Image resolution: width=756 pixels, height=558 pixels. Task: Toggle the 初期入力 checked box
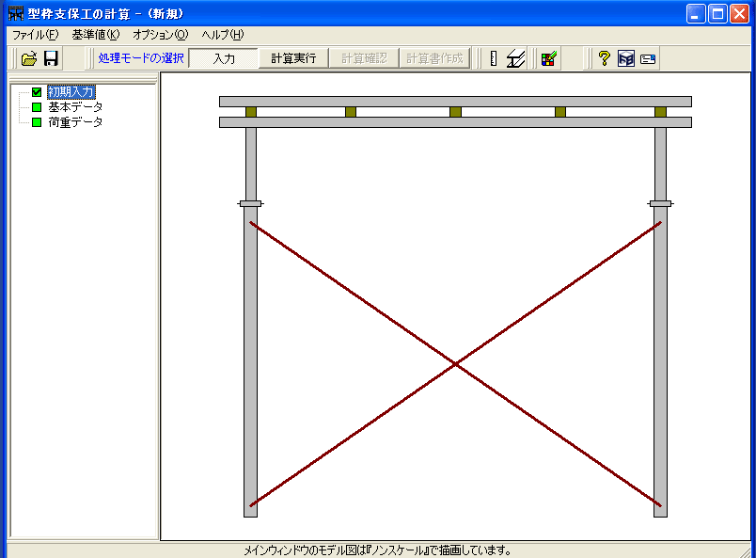pos(37,91)
